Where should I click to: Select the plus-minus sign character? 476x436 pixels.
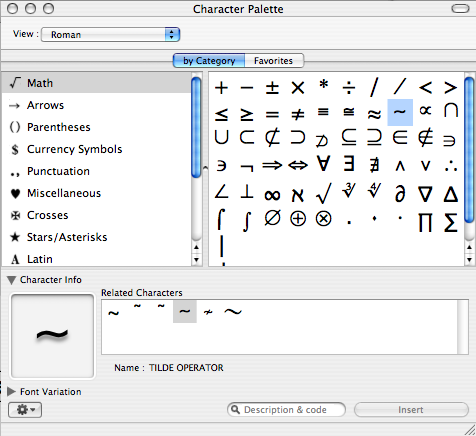click(x=272, y=88)
